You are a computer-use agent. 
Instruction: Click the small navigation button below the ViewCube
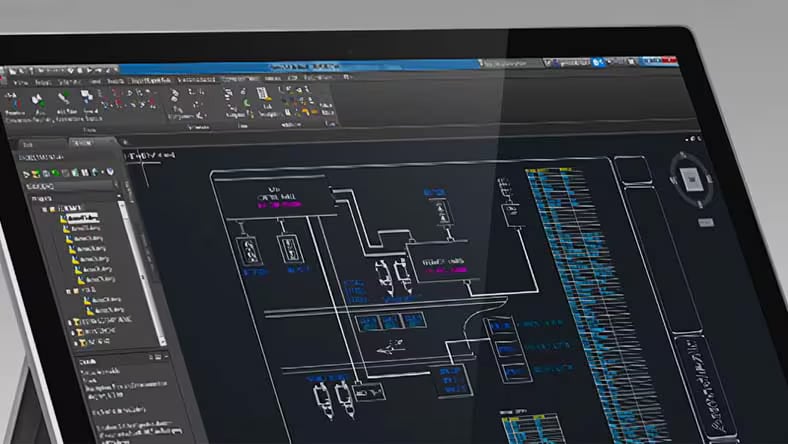pyautogui.click(x=706, y=222)
